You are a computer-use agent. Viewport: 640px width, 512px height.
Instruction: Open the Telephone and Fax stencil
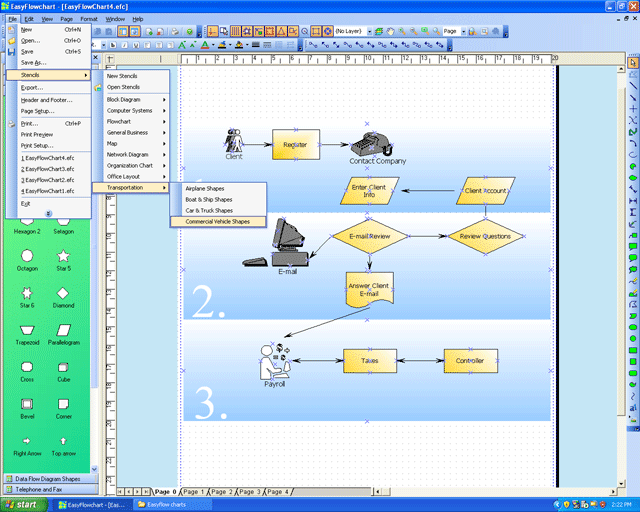[x=40, y=490]
